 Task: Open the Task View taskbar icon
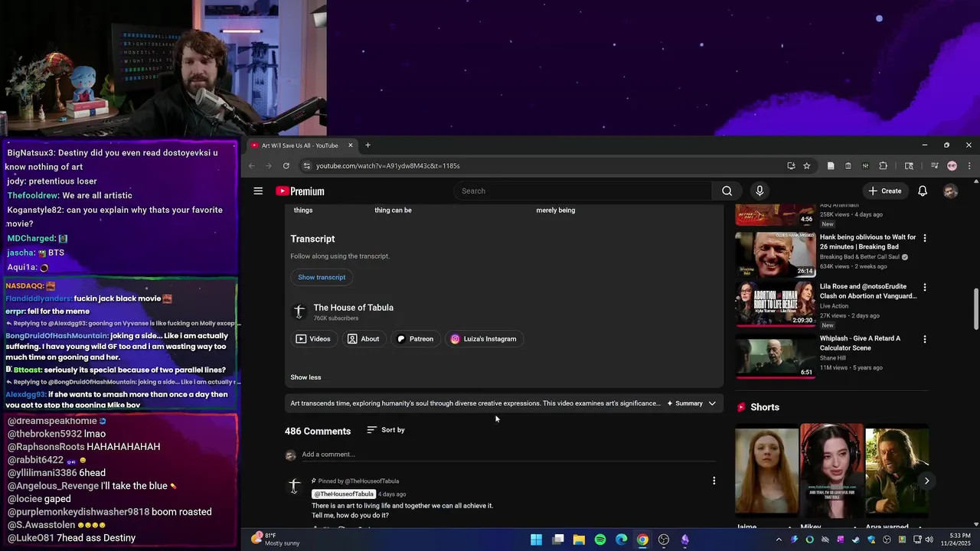[x=558, y=540]
